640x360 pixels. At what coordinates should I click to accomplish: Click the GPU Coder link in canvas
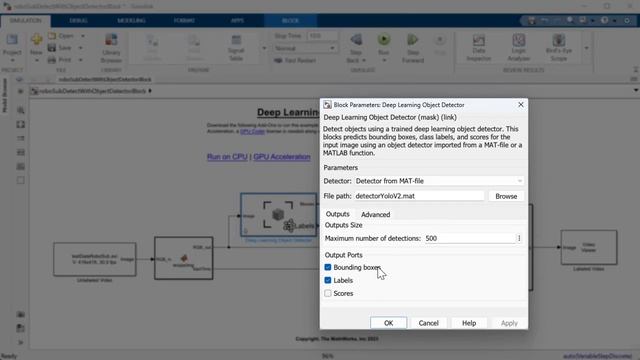coord(252,131)
